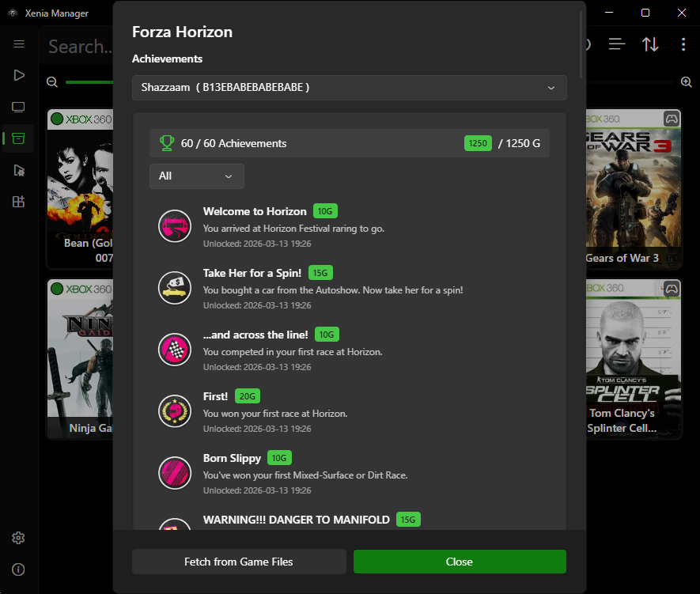Screen dimensions: 700x594
Task: Click the 10G badge on Welcome to Horizon
Action: coord(325,211)
